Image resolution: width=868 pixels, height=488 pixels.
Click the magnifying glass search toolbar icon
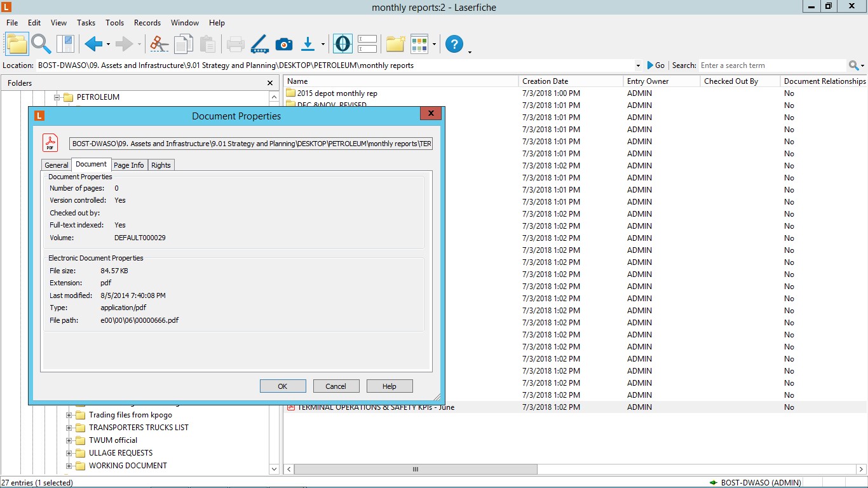[x=41, y=44]
